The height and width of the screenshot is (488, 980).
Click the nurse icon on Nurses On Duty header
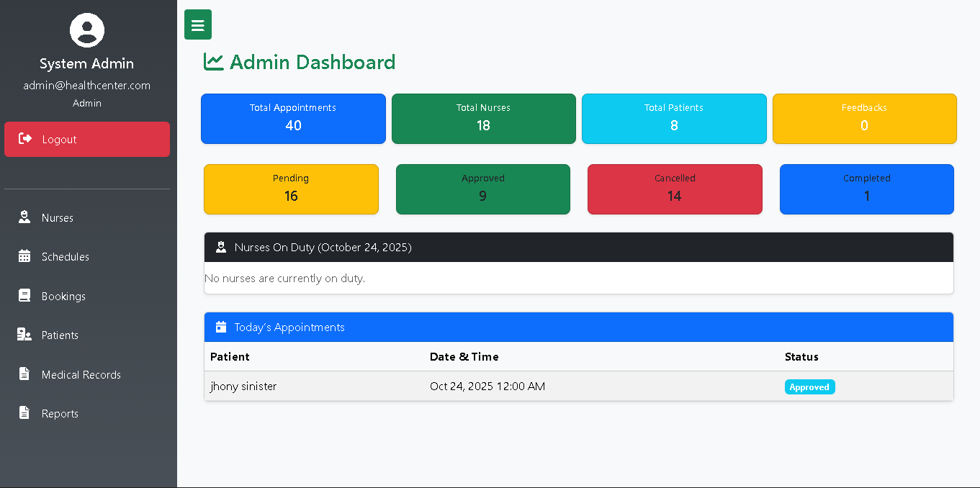coord(220,247)
